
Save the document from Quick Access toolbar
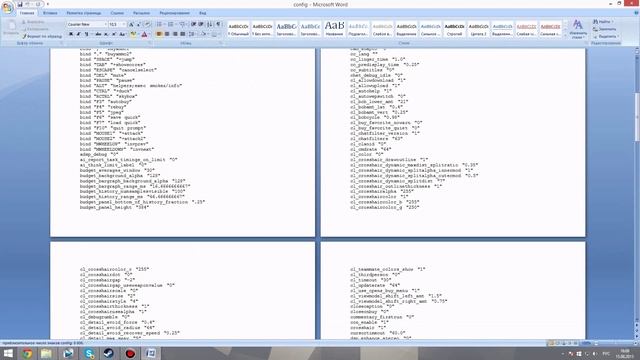[x=20, y=4]
